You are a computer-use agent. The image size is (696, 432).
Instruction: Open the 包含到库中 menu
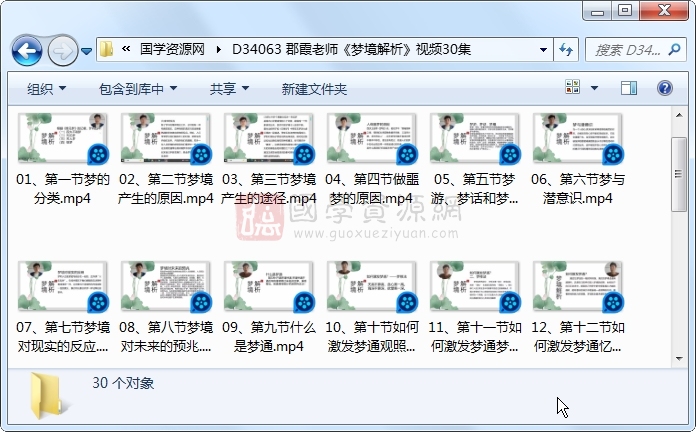138,89
